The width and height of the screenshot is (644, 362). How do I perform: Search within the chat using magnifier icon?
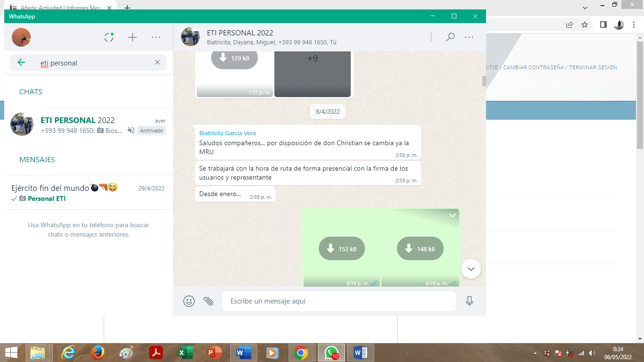point(450,37)
